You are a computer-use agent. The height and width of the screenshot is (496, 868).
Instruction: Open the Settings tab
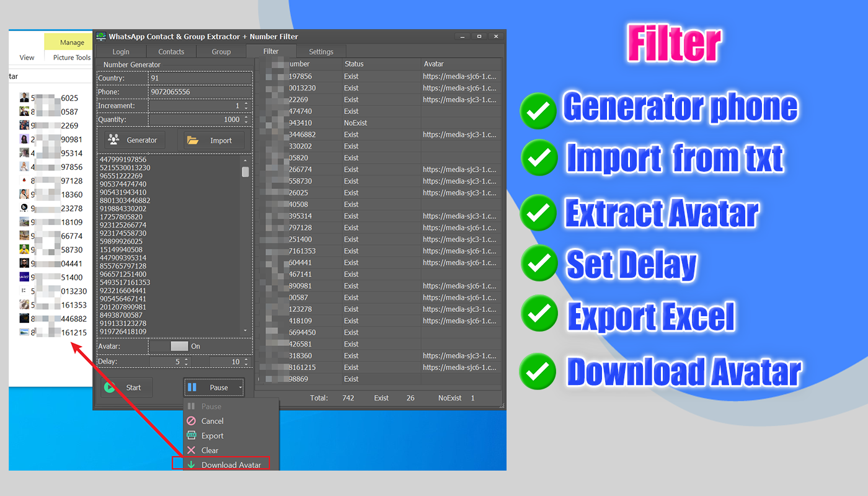(321, 51)
